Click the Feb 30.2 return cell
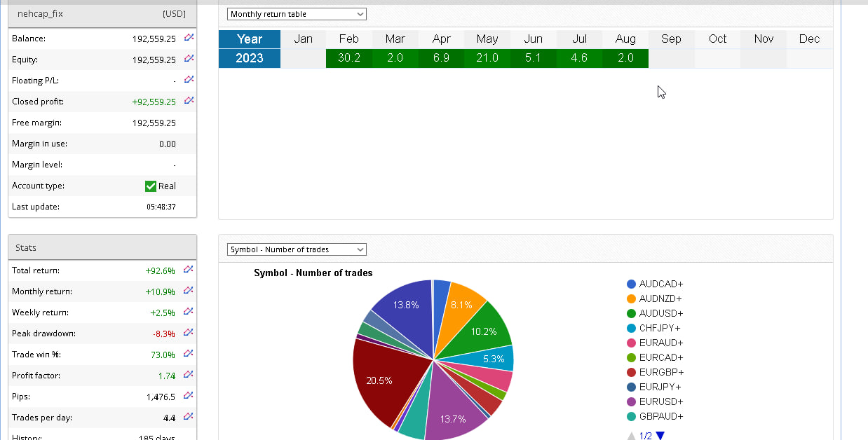Viewport: 868px width, 440px height. click(348, 58)
